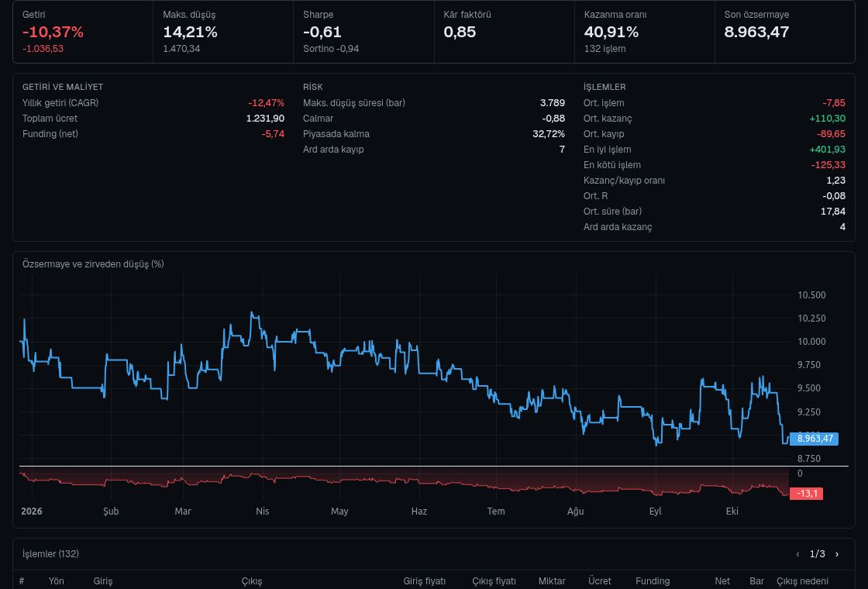Viewport: 868px width, 589px height.
Task: Click the red -13,1 drawdown tag
Action: tap(807, 493)
